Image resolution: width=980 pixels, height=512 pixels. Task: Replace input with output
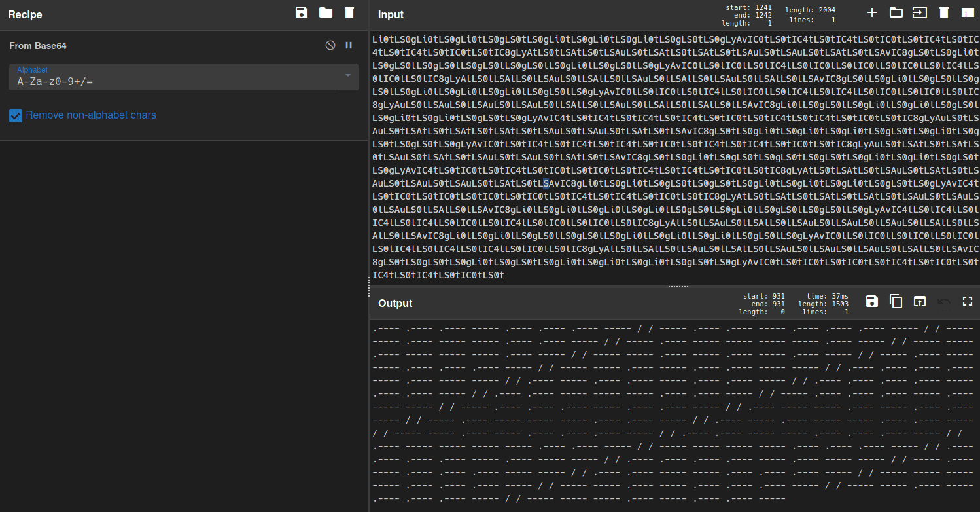[920, 301]
